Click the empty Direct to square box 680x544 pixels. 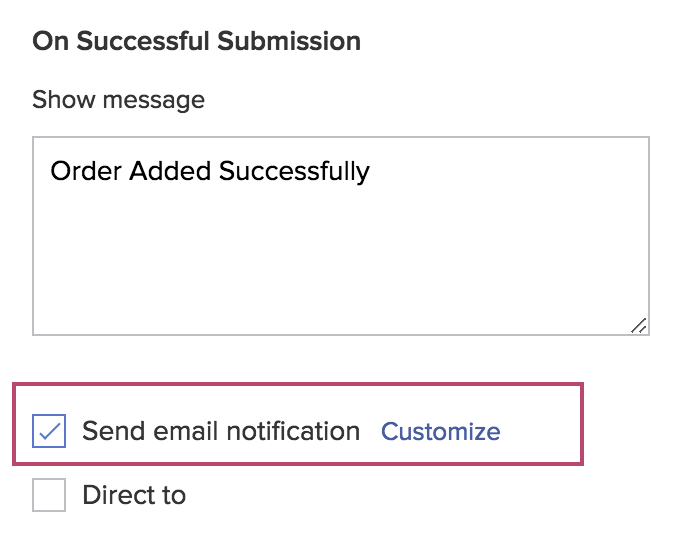(49, 495)
